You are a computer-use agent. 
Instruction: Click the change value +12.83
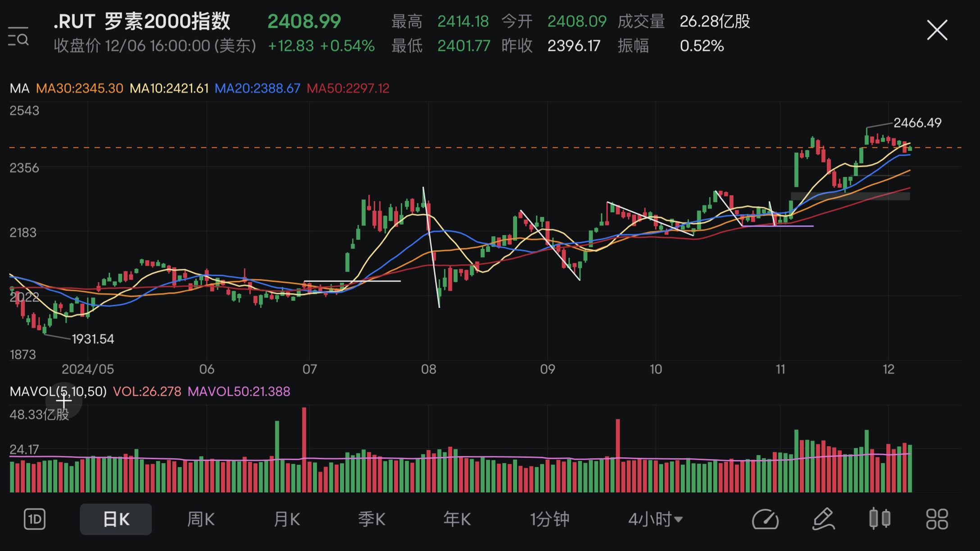tap(290, 45)
